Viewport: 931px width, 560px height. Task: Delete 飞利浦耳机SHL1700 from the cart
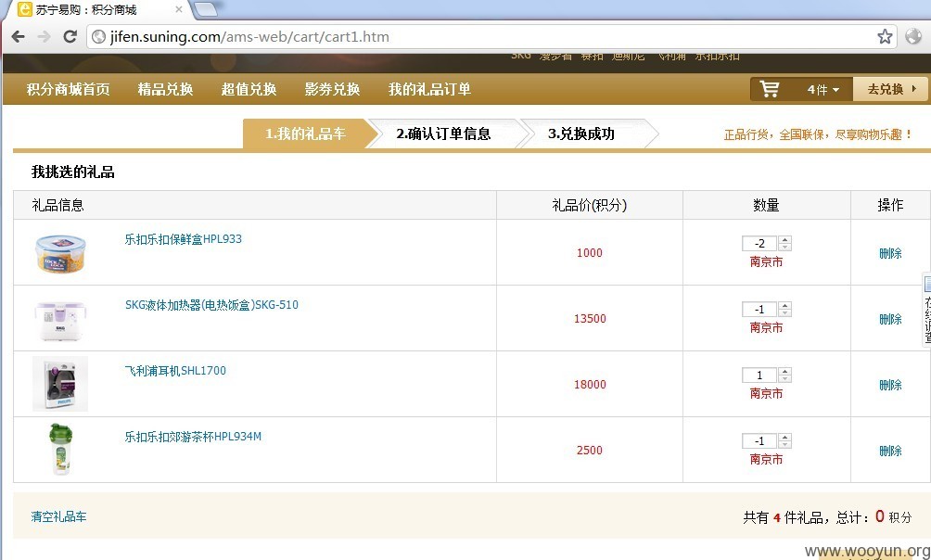tap(890, 386)
